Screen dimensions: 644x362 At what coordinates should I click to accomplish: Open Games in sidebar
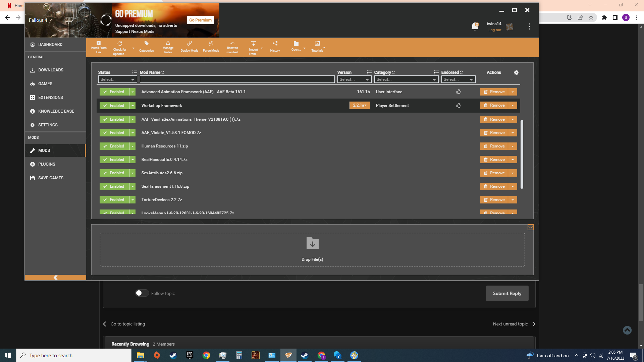55,84
